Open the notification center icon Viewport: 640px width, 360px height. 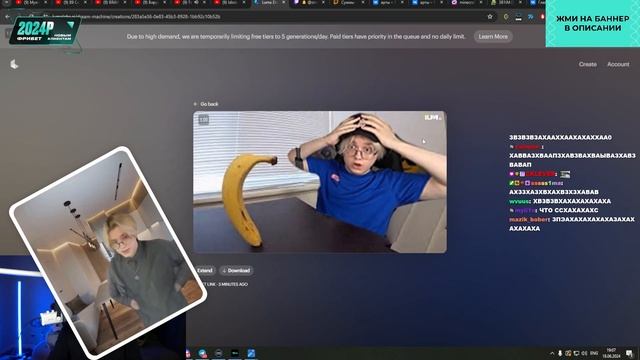[629, 353]
